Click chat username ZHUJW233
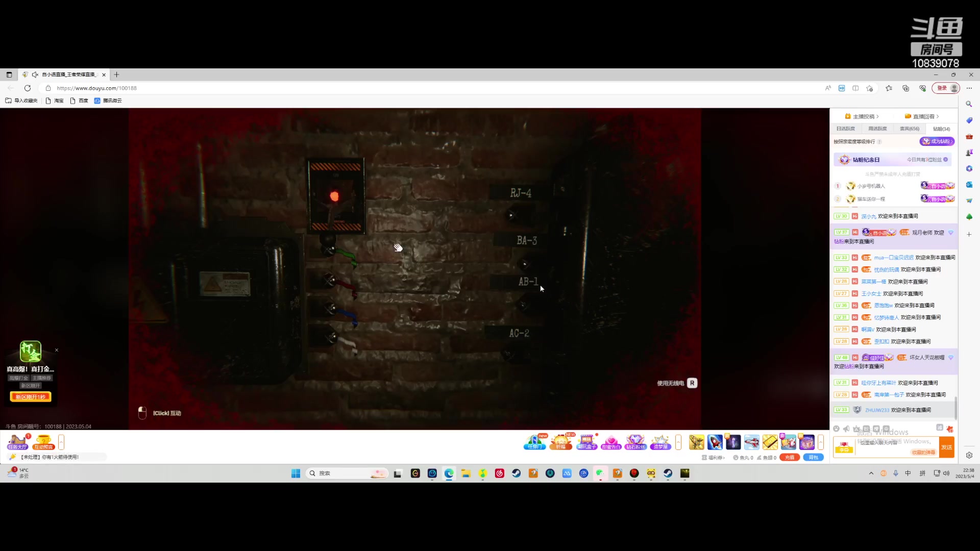 coord(877,410)
